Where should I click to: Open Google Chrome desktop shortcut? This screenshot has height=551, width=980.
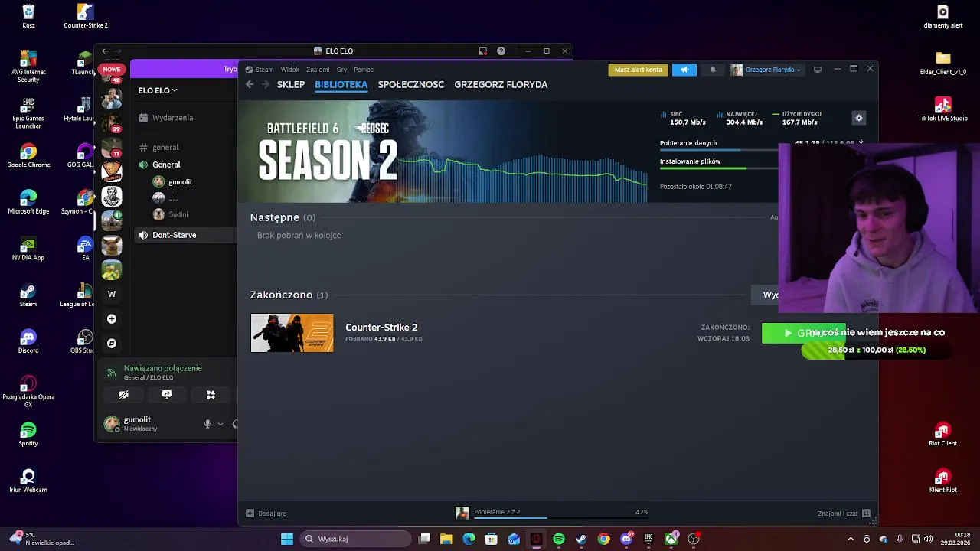coord(28,155)
